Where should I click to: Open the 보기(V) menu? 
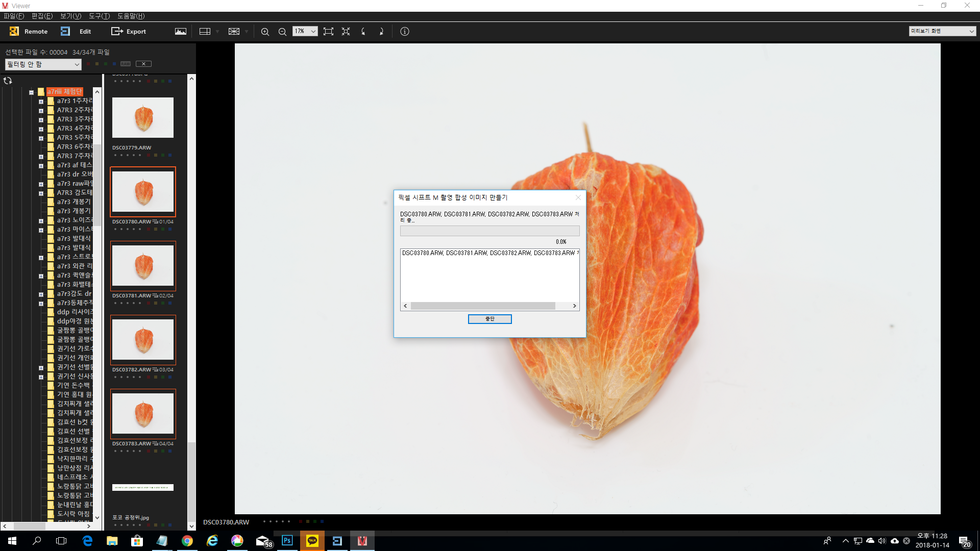70,16
